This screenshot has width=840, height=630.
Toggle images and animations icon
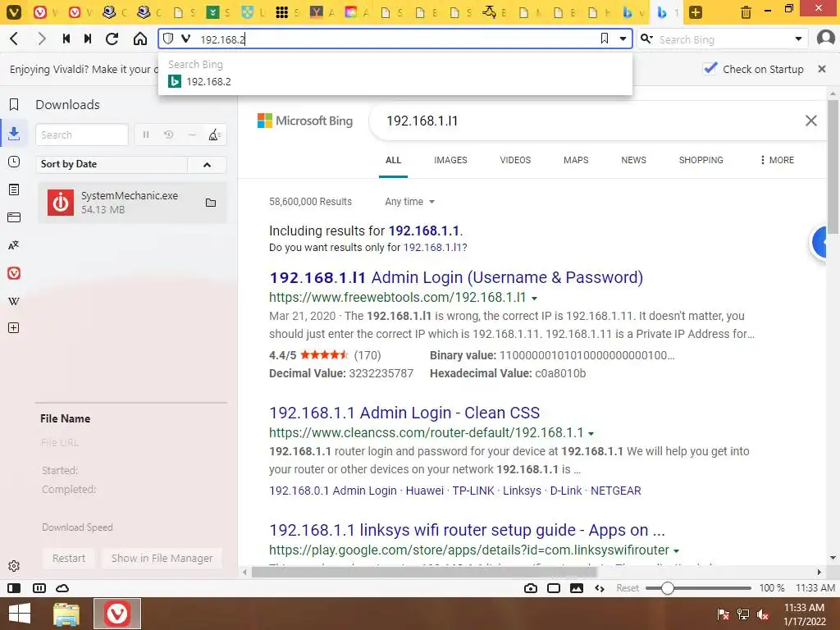click(577, 588)
